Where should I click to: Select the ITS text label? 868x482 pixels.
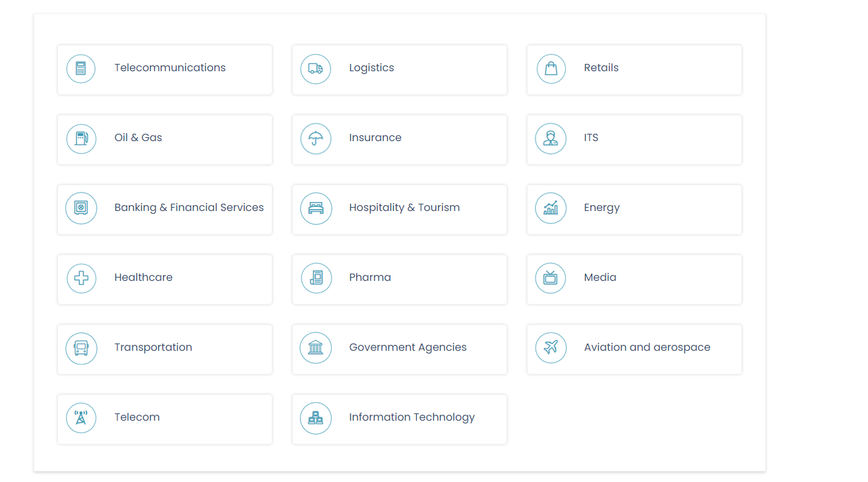point(591,138)
